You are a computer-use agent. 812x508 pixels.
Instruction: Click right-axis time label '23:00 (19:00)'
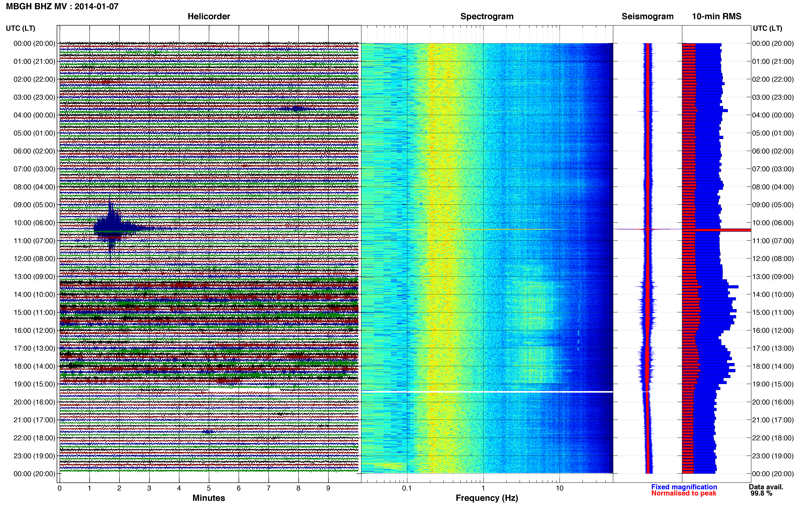(x=773, y=456)
